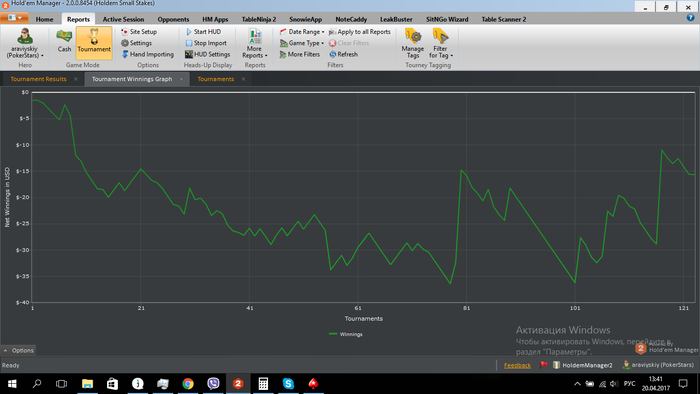Open the help icon in ribbon corner

point(691,17)
